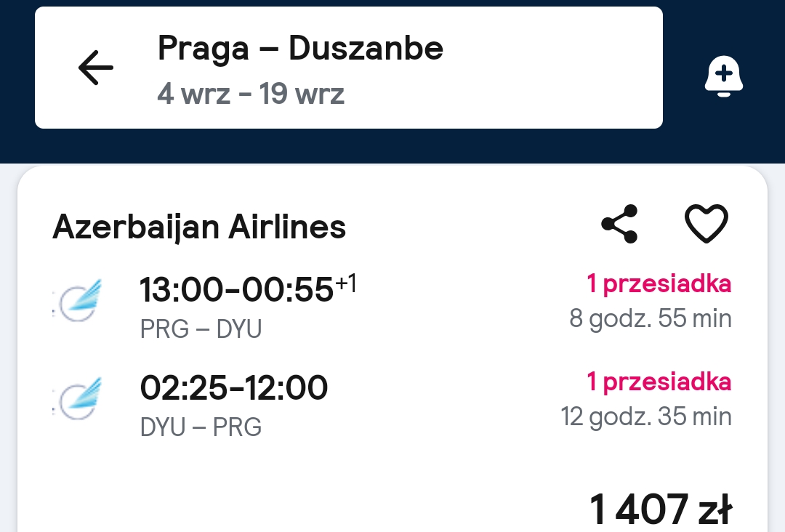Click outbound duration 8 godz. 55 min
Screen dimensions: 785x532
tap(651, 318)
